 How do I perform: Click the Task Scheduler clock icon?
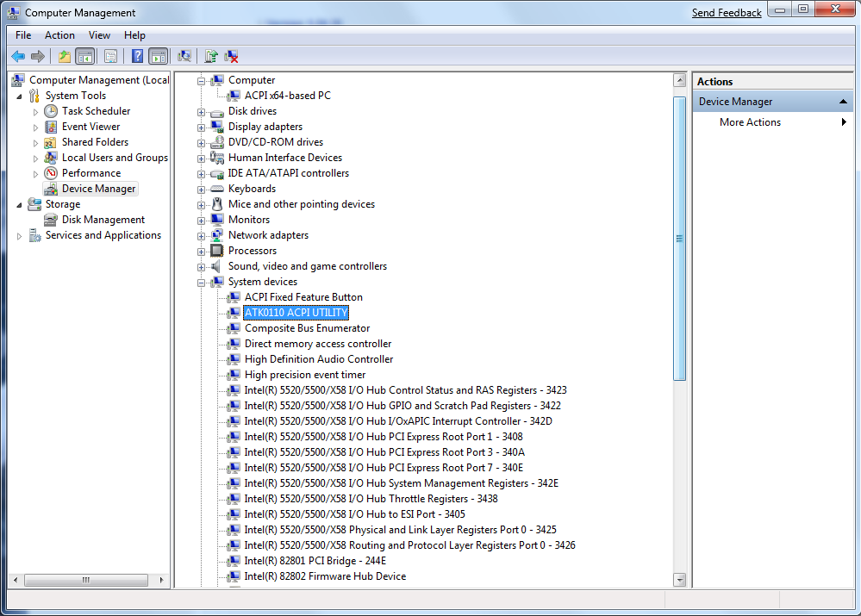click(x=51, y=111)
